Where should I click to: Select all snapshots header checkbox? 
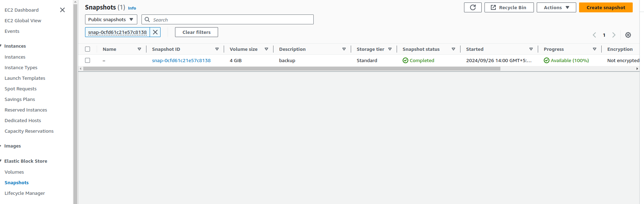pyautogui.click(x=88, y=49)
